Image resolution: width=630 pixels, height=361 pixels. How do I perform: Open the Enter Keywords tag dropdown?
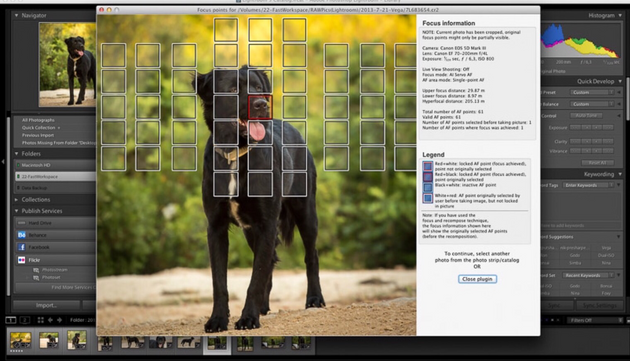click(588, 185)
